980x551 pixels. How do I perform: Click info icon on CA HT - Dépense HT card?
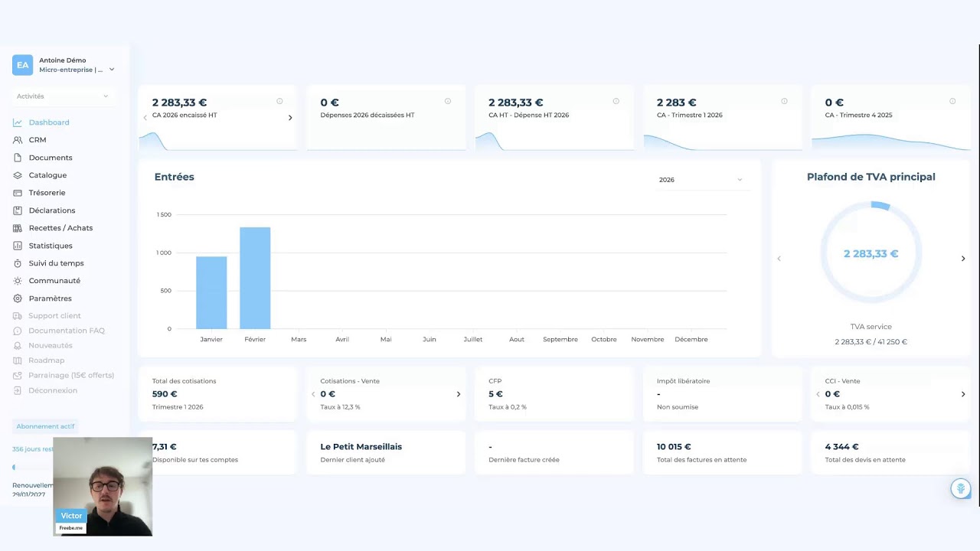[x=616, y=101]
